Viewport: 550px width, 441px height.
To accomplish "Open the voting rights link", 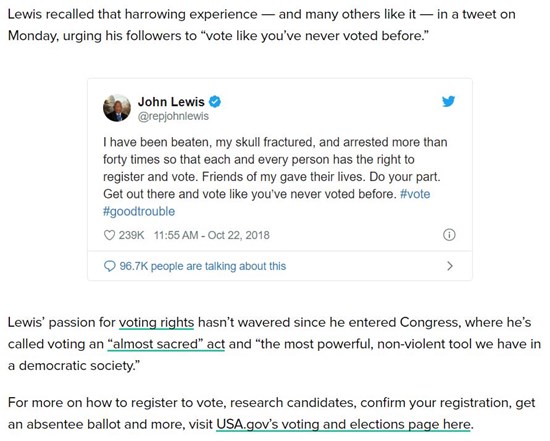I will pos(156,323).
